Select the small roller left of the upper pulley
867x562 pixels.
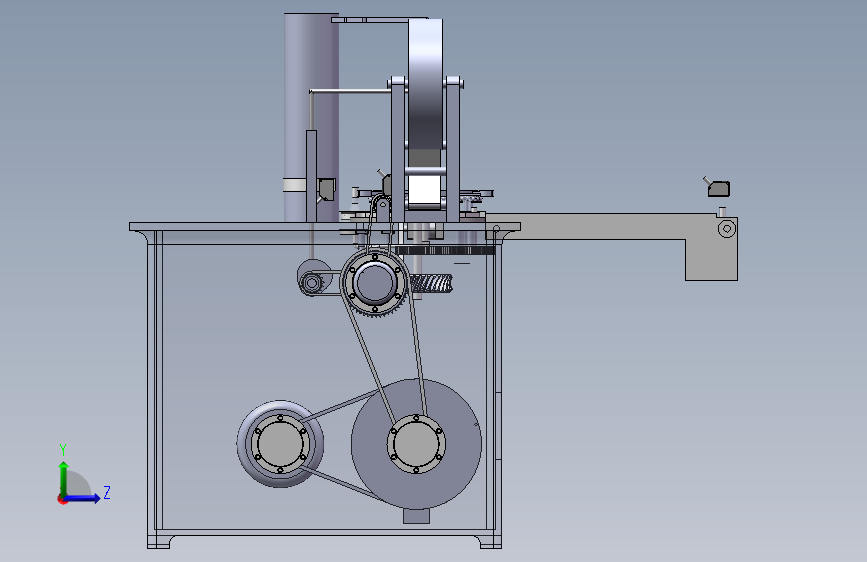tap(312, 283)
